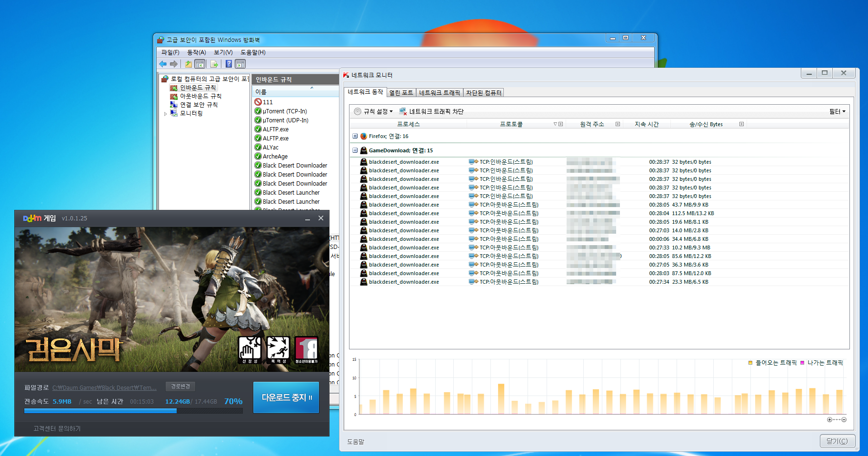Select the blocked '111' inbound rule

pyautogui.click(x=268, y=102)
